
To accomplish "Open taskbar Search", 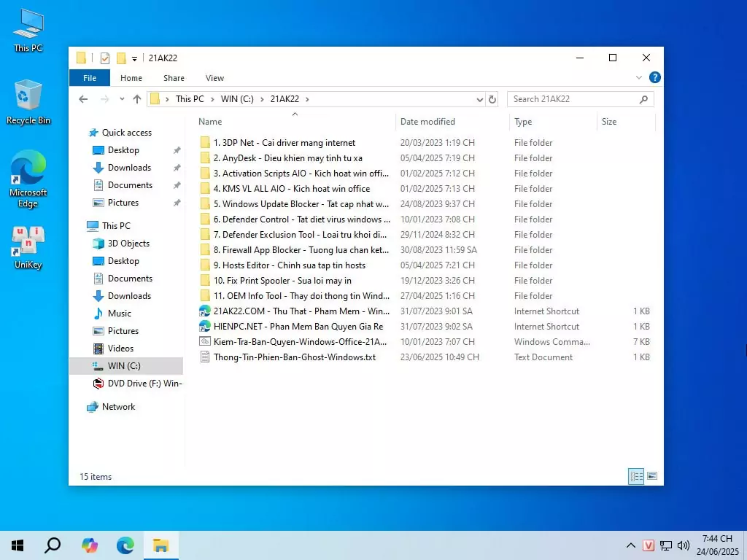I will pos(53,545).
